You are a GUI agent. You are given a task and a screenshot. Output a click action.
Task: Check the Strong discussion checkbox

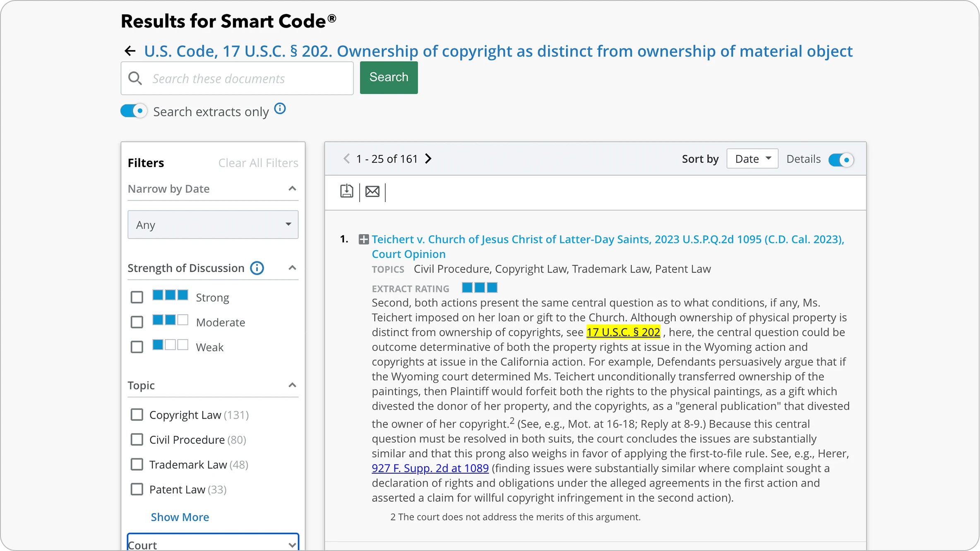pyautogui.click(x=137, y=297)
